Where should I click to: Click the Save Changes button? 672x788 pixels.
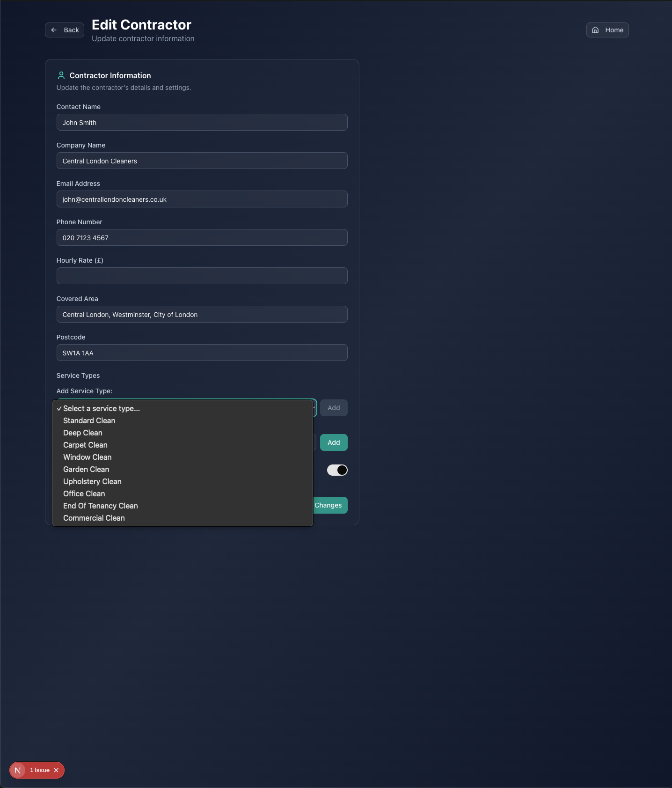(x=330, y=505)
